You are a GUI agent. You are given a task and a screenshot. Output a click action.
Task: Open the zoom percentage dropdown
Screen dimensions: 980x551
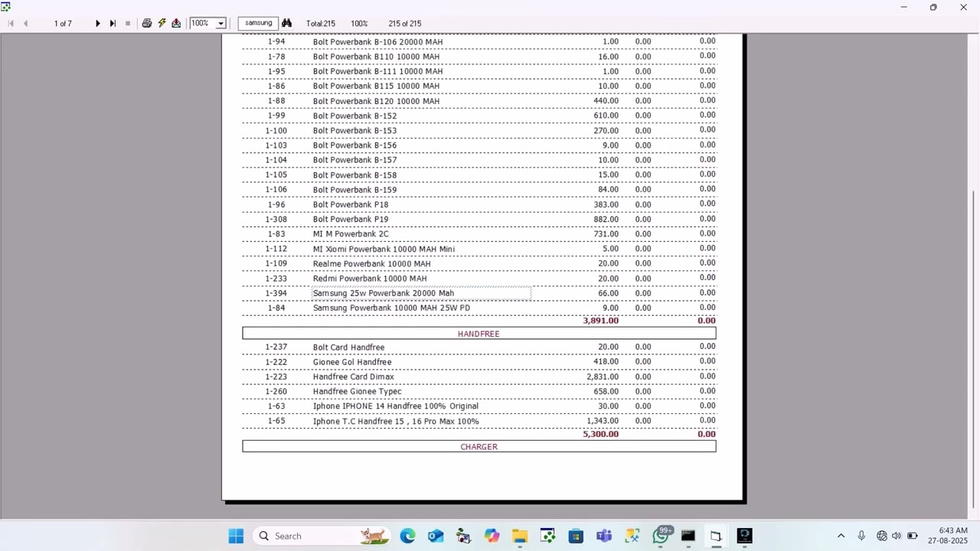pos(221,24)
